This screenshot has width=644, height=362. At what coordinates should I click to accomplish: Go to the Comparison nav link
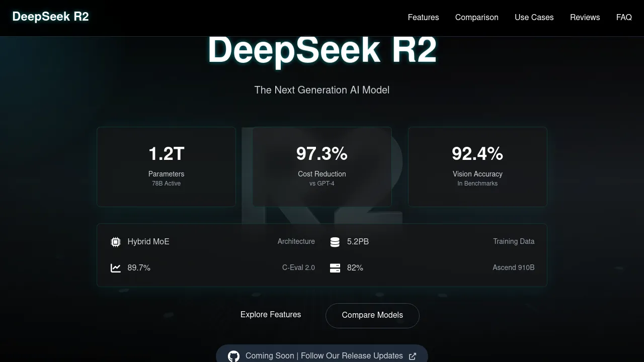476,17
